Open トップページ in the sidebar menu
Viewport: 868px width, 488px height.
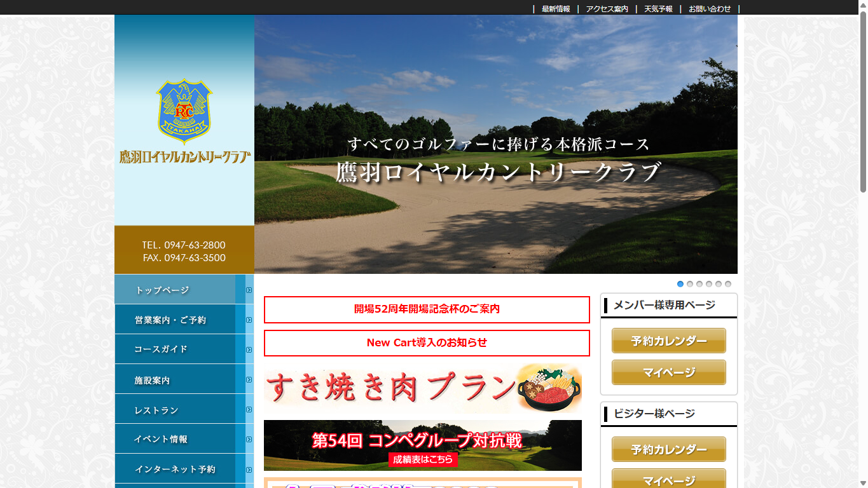pyautogui.click(x=184, y=290)
